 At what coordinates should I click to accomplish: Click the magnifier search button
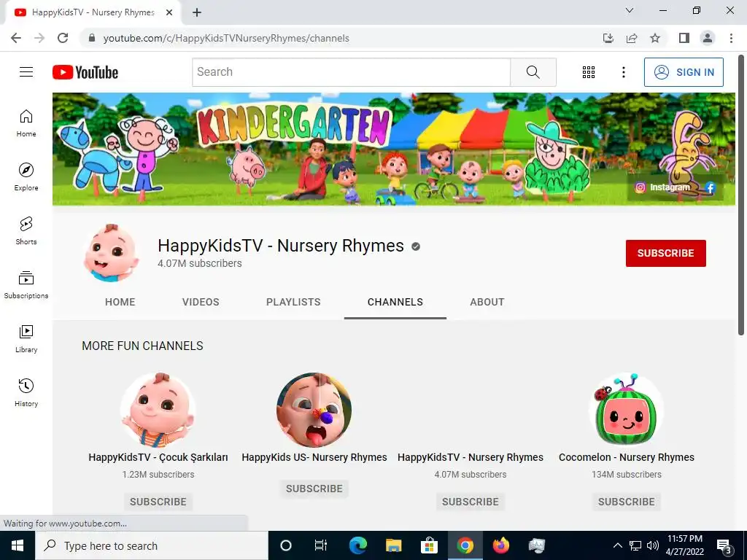coord(533,72)
